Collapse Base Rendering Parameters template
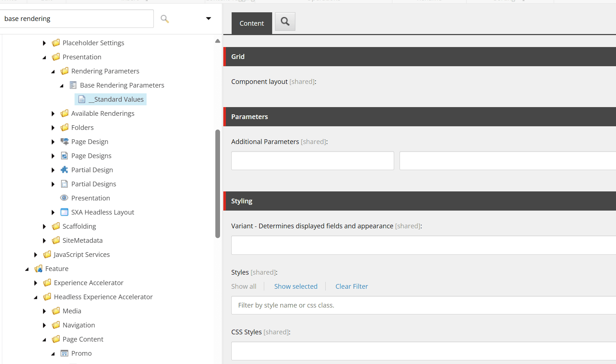The image size is (616, 364). pos(62,85)
